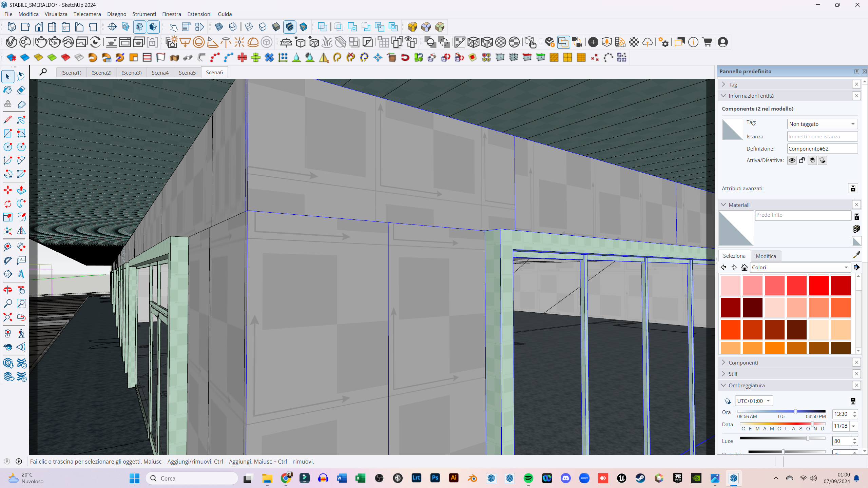Click the Istanza name input field

822,136
